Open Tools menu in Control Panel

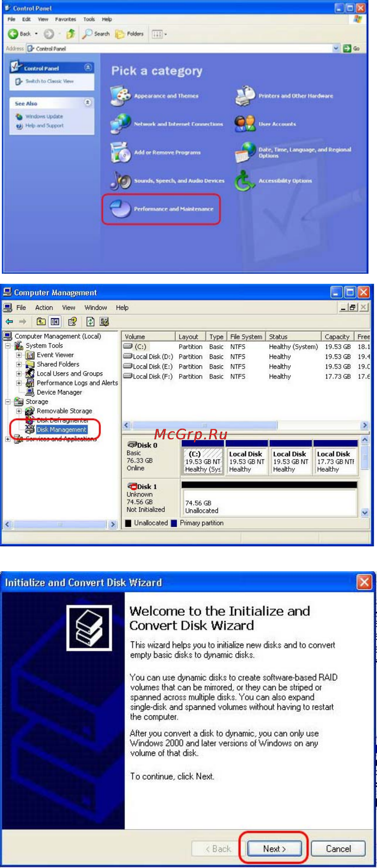[89, 19]
